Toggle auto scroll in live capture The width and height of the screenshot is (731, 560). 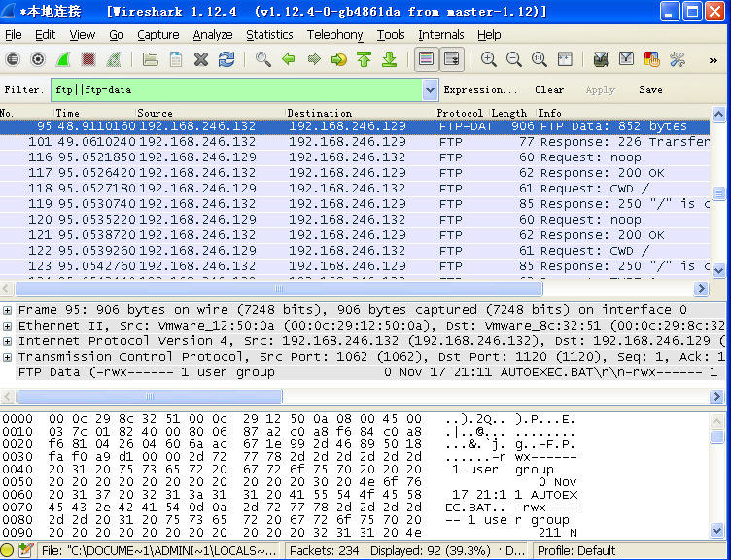click(452, 59)
